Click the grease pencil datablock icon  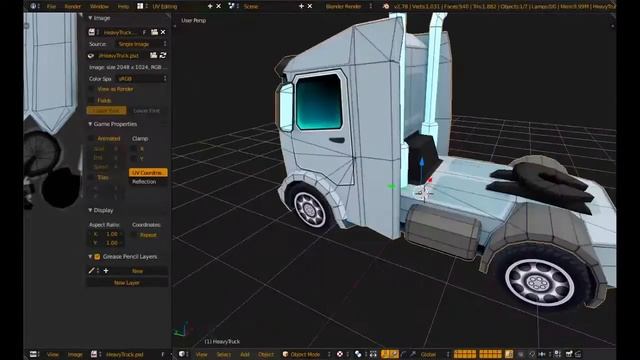(91, 271)
